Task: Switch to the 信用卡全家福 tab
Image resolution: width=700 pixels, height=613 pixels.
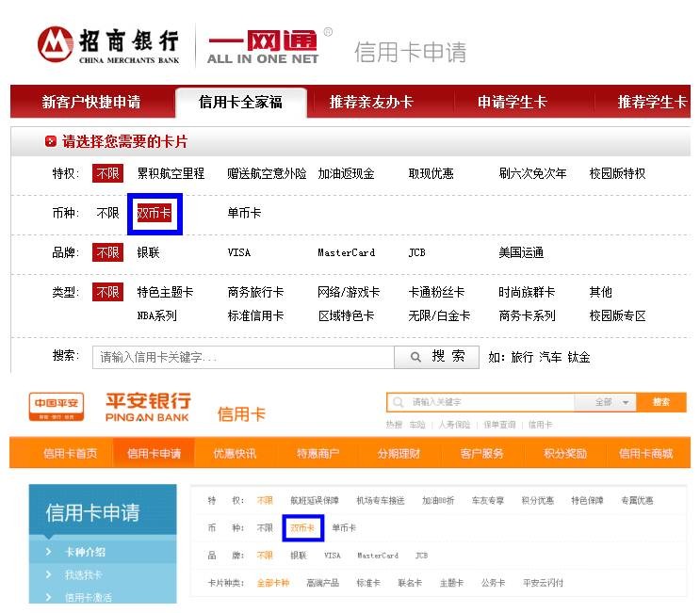Action: 240,103
